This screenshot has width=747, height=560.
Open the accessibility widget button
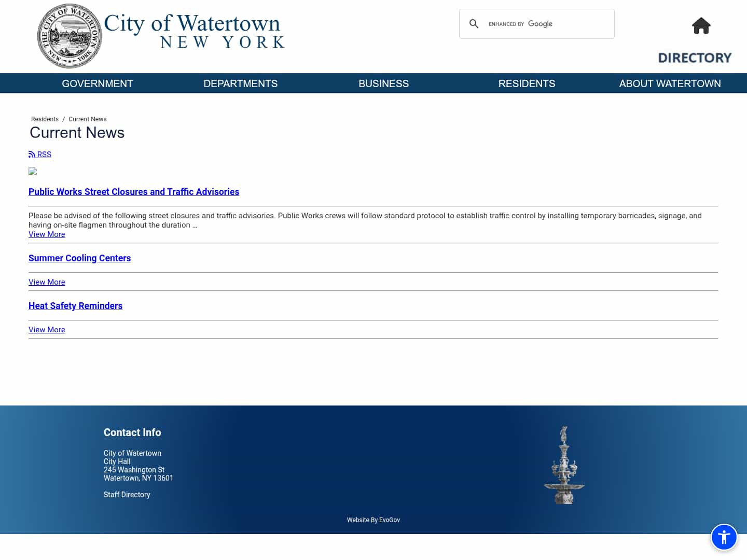[724, 537]
